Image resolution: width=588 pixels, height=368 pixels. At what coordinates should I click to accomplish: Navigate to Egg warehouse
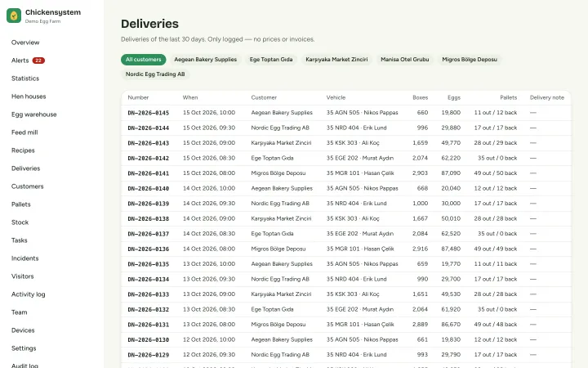coord(33,114)
